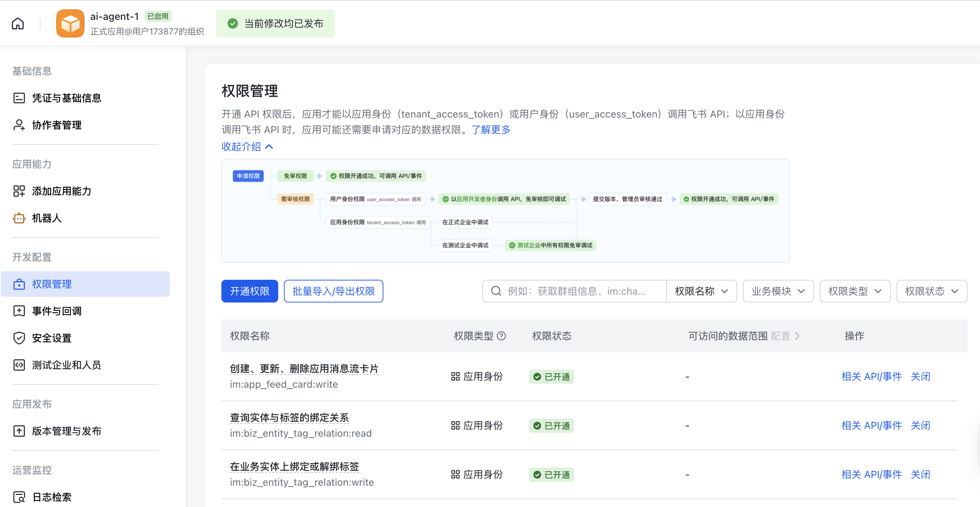The image size is (980, 507).
Task: Open 测试企业和人员 in sidebar
Action: pos(86,365)
